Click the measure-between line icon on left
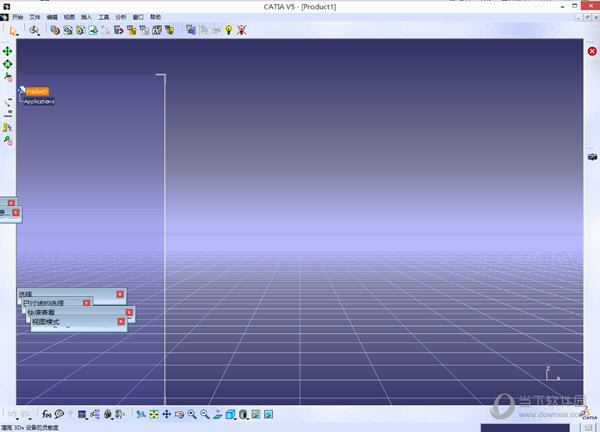The height and width of the screenshot is (432, 600). 8,102
